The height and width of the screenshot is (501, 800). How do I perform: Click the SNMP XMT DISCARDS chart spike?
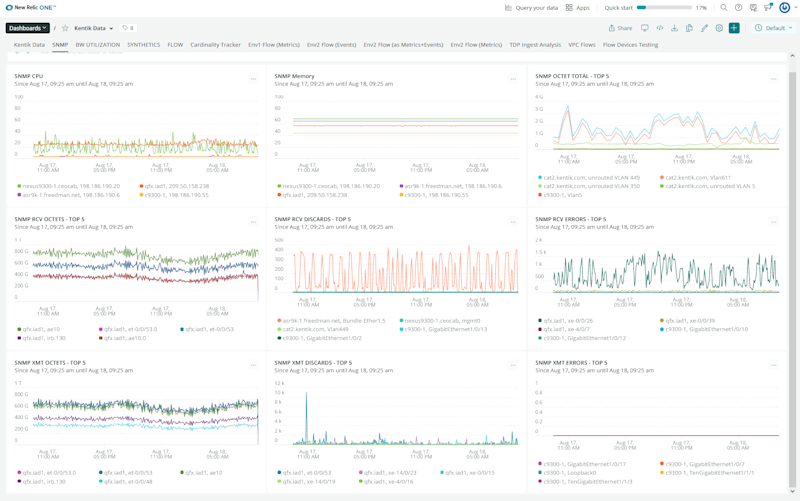coord(307,416)
